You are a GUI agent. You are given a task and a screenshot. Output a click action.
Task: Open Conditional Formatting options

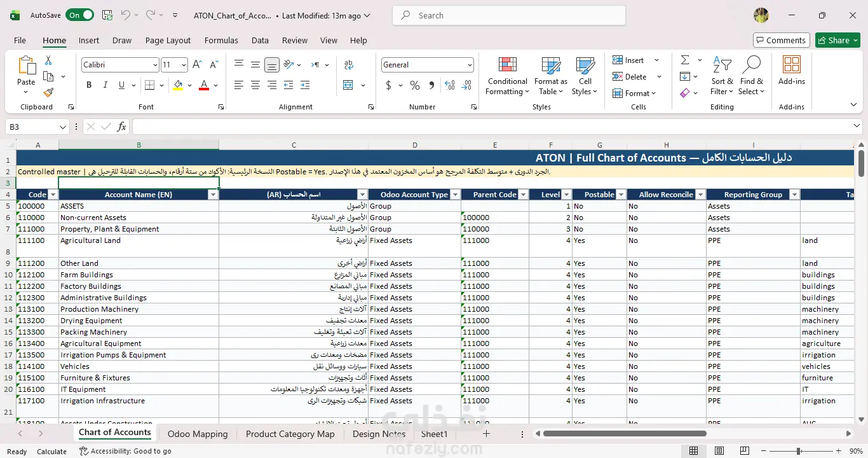point(507,76)
